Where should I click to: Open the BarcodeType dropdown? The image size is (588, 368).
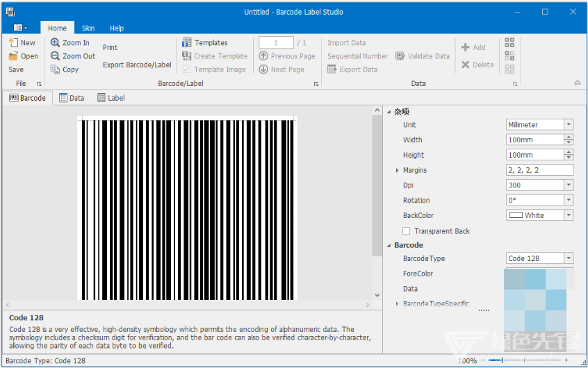click(x=569, y=258)
